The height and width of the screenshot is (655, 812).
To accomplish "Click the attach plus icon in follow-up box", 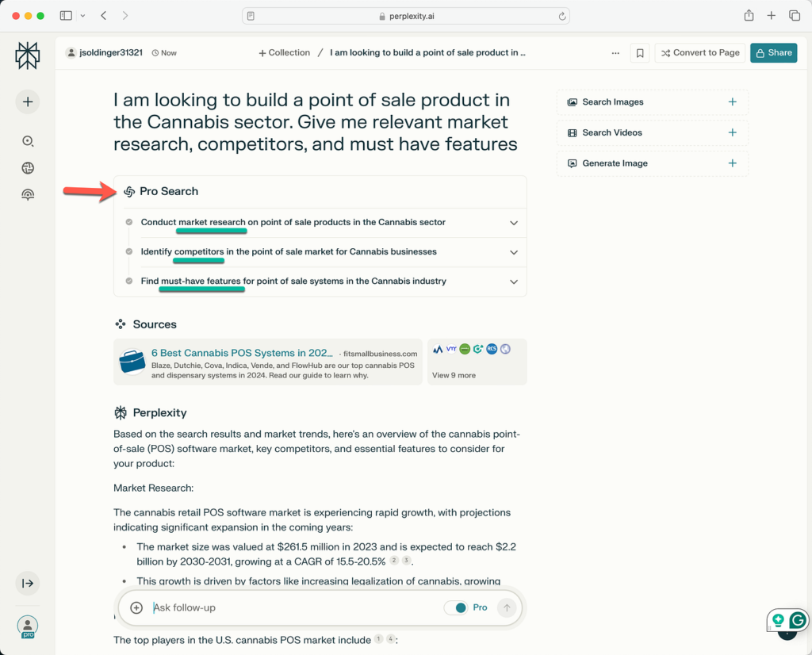I will (x=136, y=607).
